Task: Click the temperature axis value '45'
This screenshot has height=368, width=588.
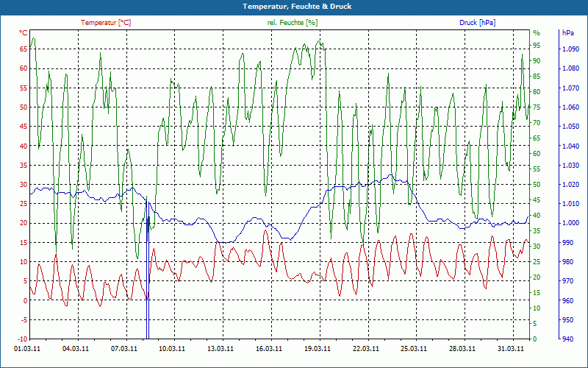Action: [24, 127]
